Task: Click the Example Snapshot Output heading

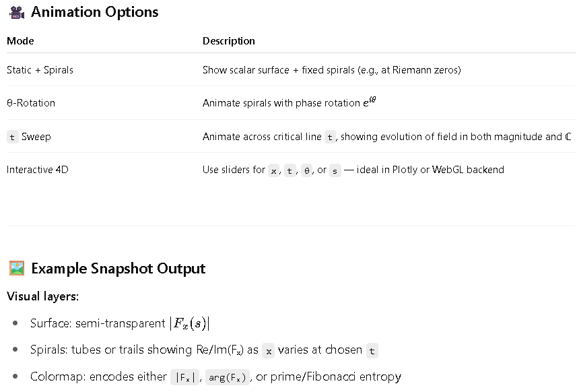Action: (x=118, y=268)
